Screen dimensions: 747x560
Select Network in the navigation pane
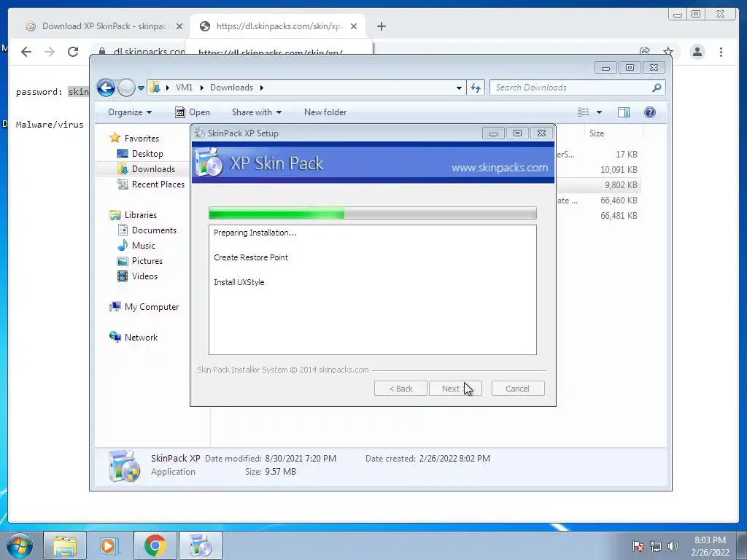point(133,338)
